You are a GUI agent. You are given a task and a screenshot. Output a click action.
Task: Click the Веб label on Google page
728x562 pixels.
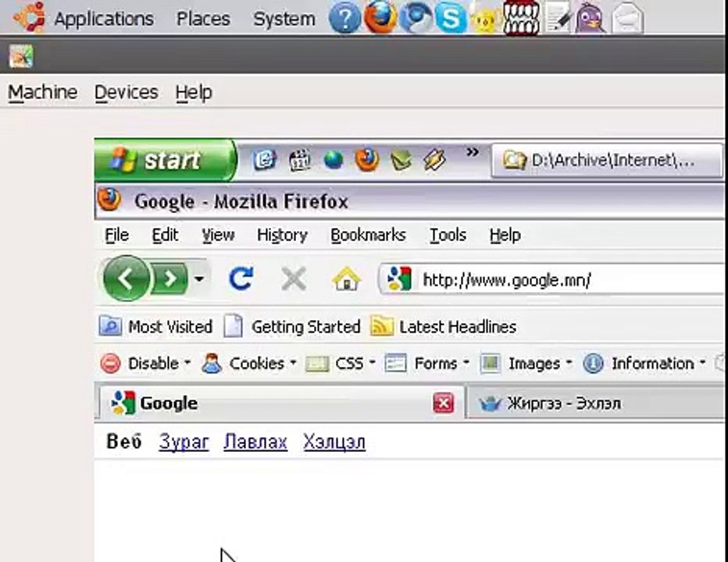pos(124,441)
